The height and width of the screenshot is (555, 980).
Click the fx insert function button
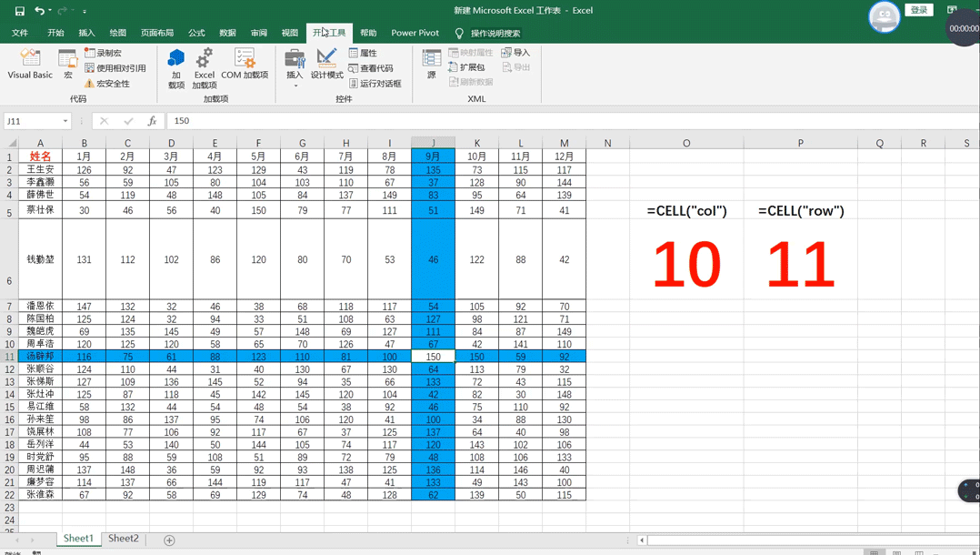click(x=152, y=121)
